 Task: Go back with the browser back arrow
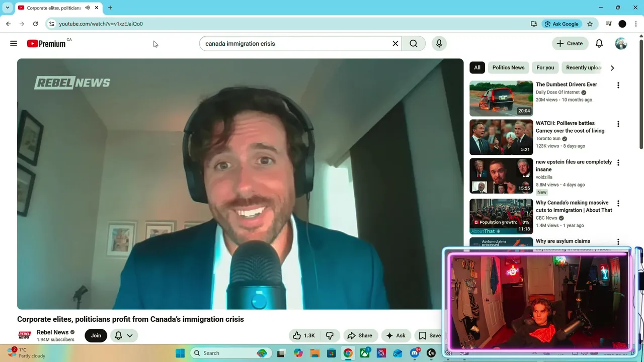(9, 24)
